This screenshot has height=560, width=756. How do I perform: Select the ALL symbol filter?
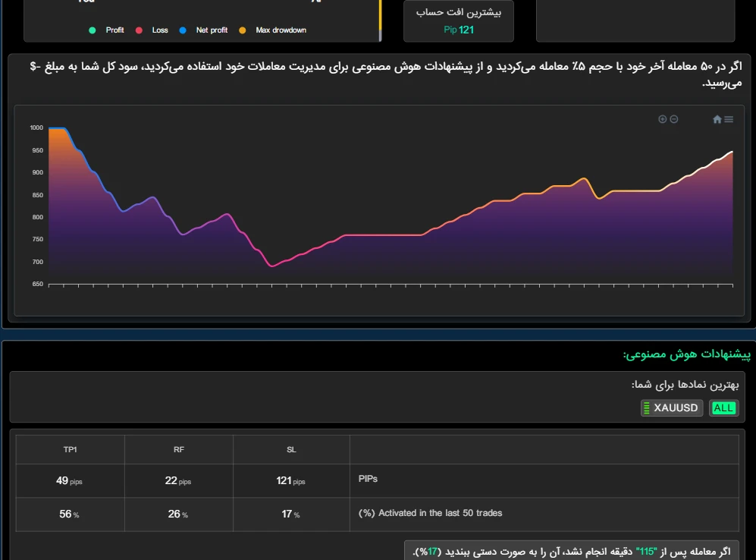[x=723, y=408]
